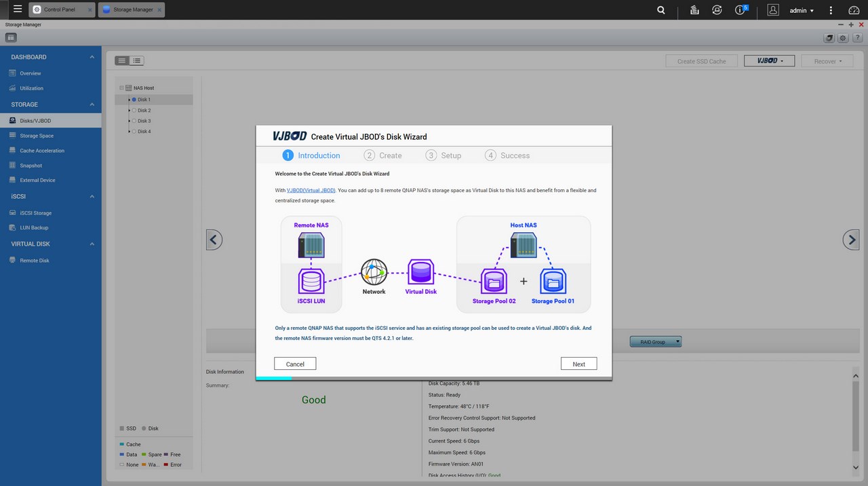Viewport: 868px width, 486px height.
Task: Click the Utilization chart icon
Action: click(12, 88)
